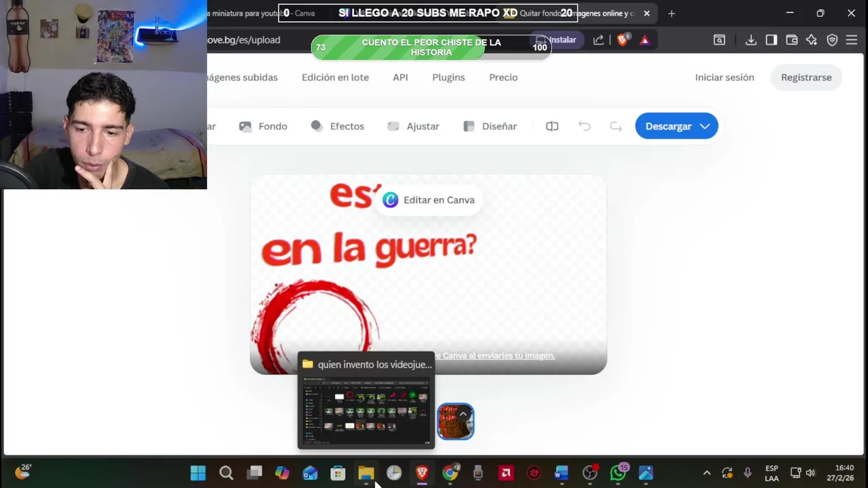Click the microphone tray icon
The image size is (868, 488).
[x=747, y=473]
